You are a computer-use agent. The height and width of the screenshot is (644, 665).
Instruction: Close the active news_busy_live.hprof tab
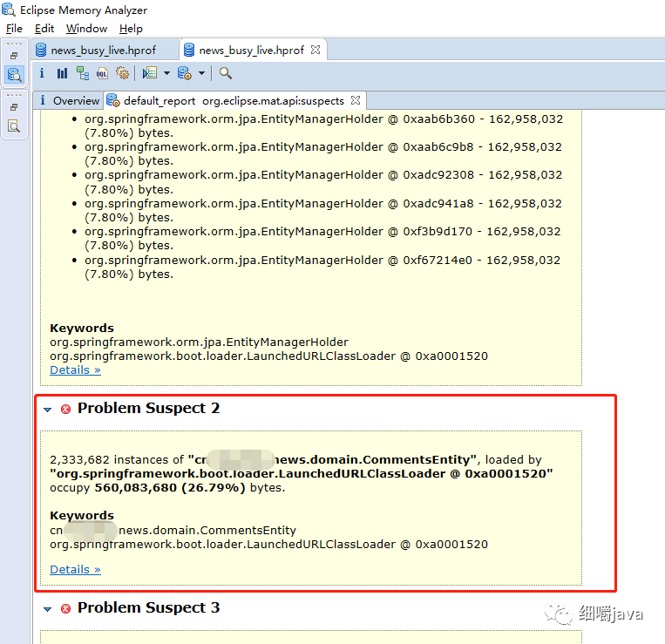(316, 50)
